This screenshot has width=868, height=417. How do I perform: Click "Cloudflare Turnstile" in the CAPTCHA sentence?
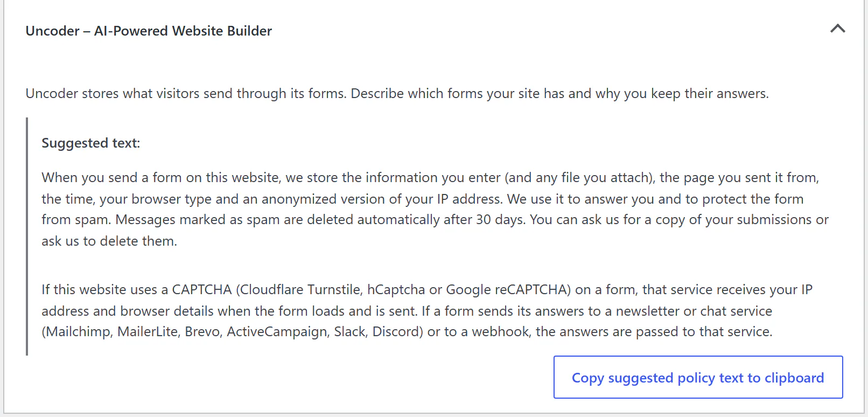300,290
